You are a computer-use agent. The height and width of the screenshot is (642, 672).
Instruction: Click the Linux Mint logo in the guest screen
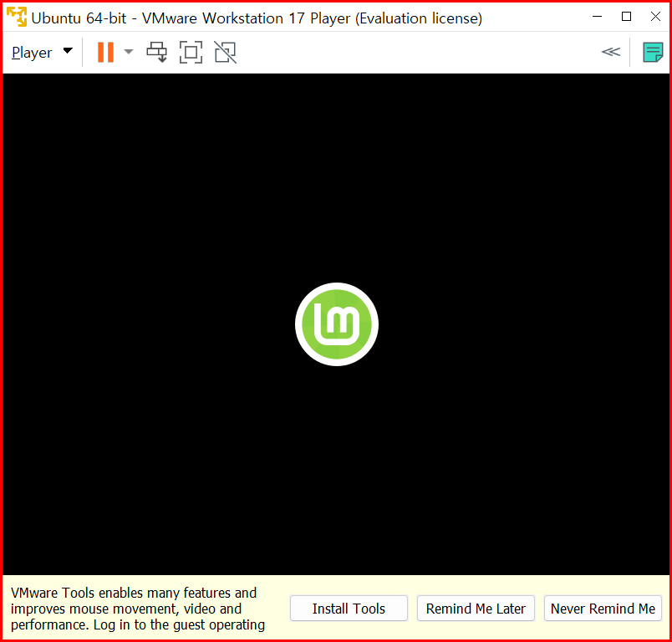[337, 324]
